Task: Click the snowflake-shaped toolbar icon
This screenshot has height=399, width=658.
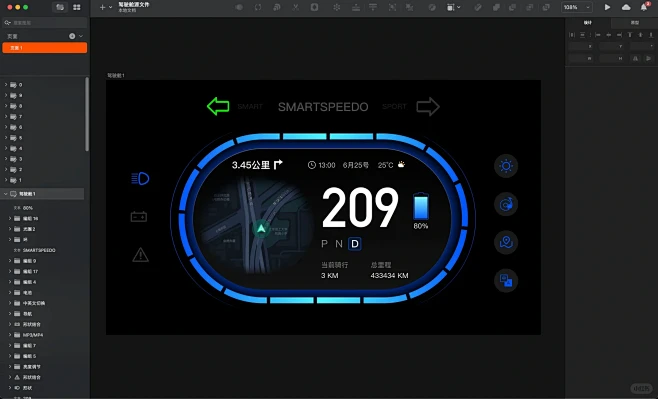Action: click(337, 7)
